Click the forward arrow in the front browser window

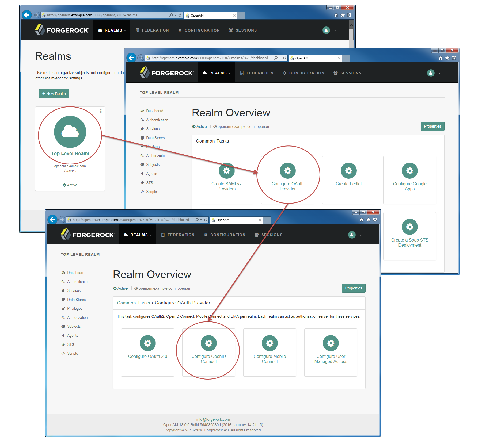click(62, 220)
